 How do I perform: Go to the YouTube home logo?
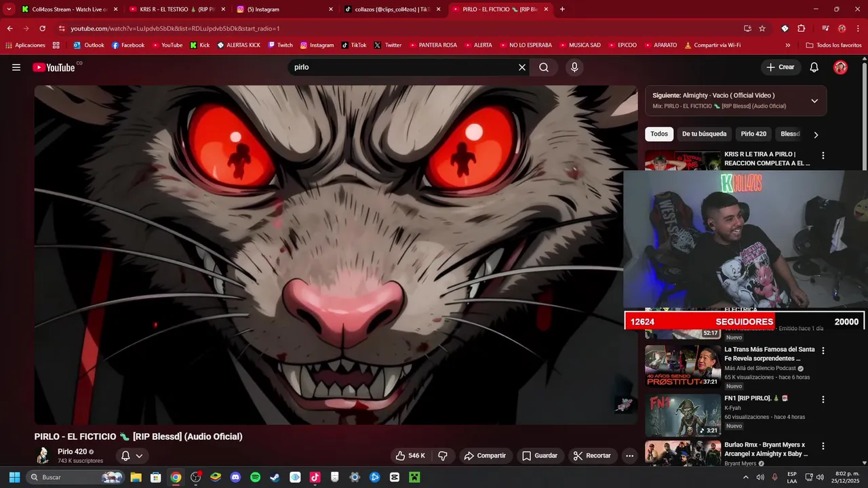tap(54, 67)
